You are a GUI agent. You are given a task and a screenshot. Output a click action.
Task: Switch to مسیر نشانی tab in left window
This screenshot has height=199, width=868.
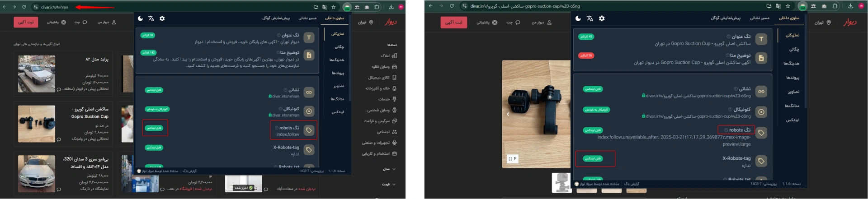pyautogui.click(x=307, y=19)
